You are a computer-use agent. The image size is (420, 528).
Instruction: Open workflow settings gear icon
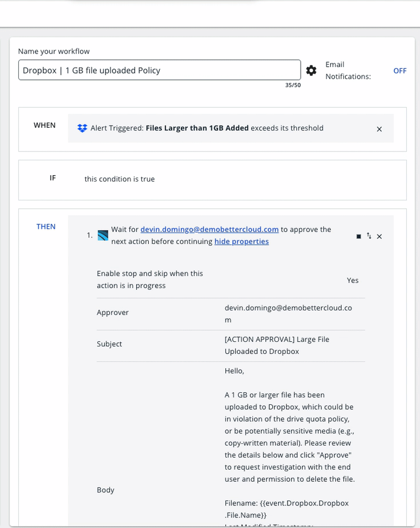pyautogui.click(x=311, y=70)
